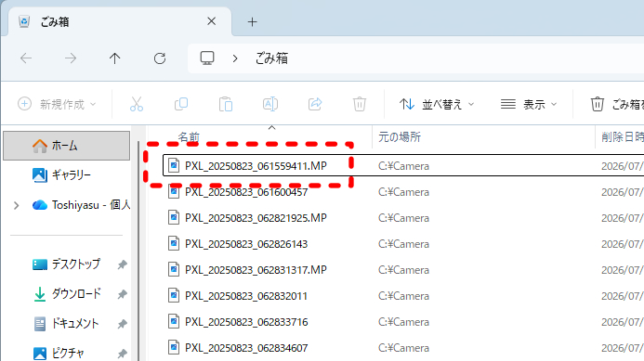Image resolution: width=644 pixels, height=361 pixels.
Task: Expand the Toshiyasu - 個人 OneDrive node
Action: (x=17, y=205)
